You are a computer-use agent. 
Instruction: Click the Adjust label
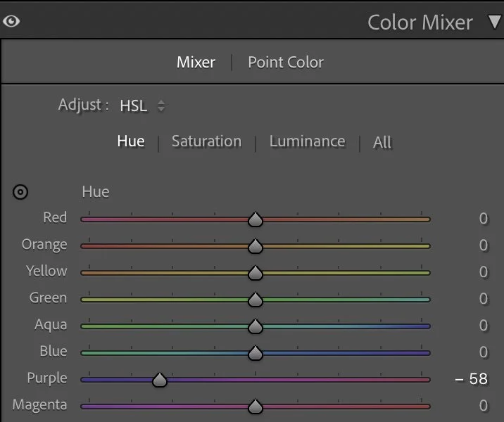84,105
